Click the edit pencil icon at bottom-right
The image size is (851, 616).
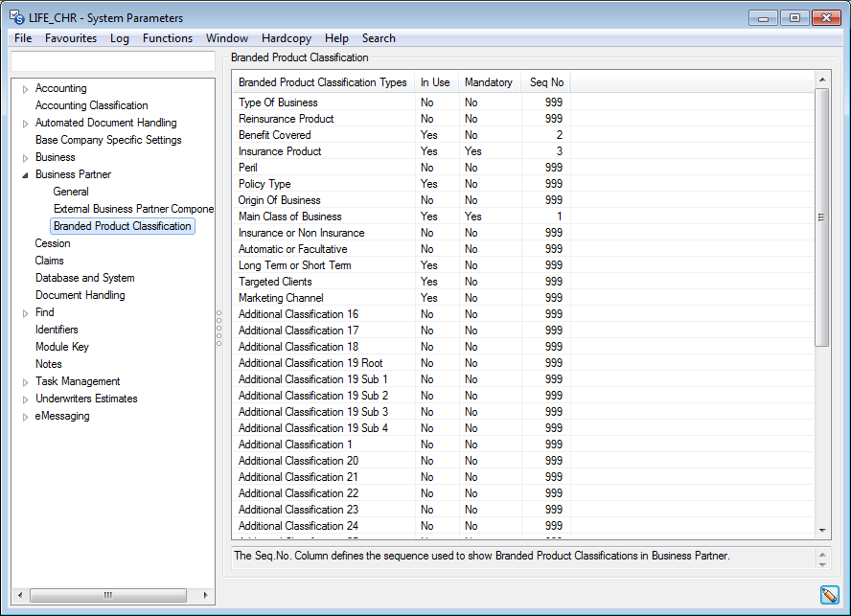coord(830,595)
